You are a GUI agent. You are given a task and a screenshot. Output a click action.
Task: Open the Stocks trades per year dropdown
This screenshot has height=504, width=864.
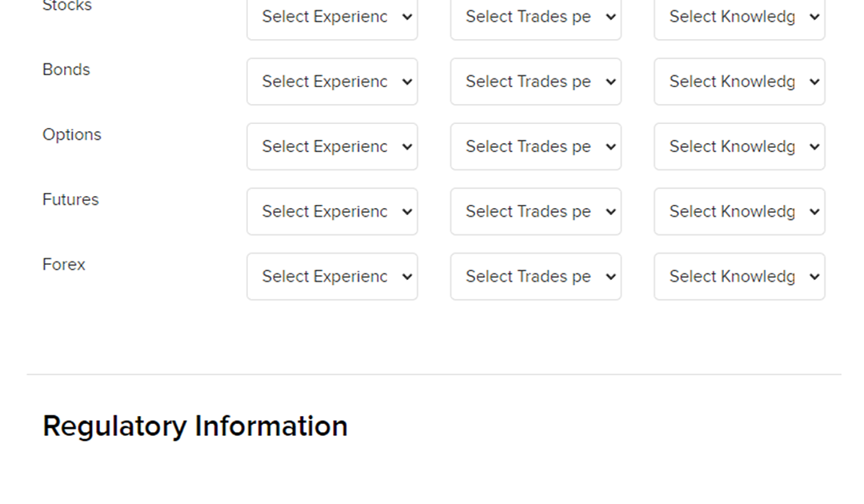point(535,18)
